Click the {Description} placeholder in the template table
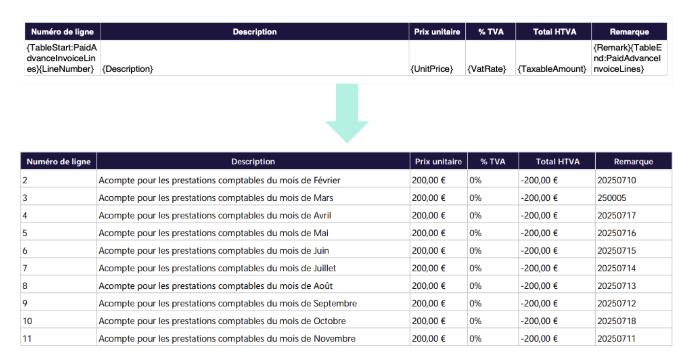This screenshot has width=690, height=362. (128, 69)
